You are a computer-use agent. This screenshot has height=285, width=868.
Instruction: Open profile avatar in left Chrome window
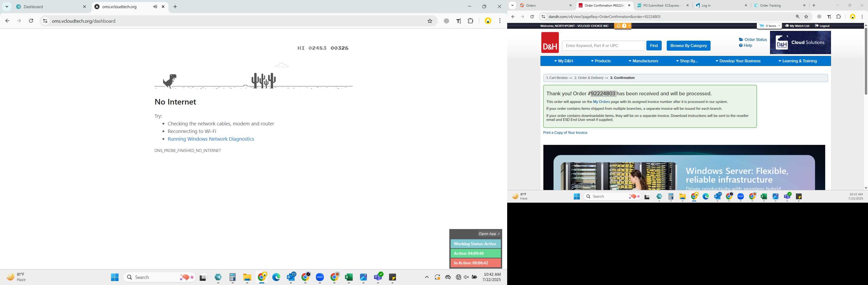488,21
